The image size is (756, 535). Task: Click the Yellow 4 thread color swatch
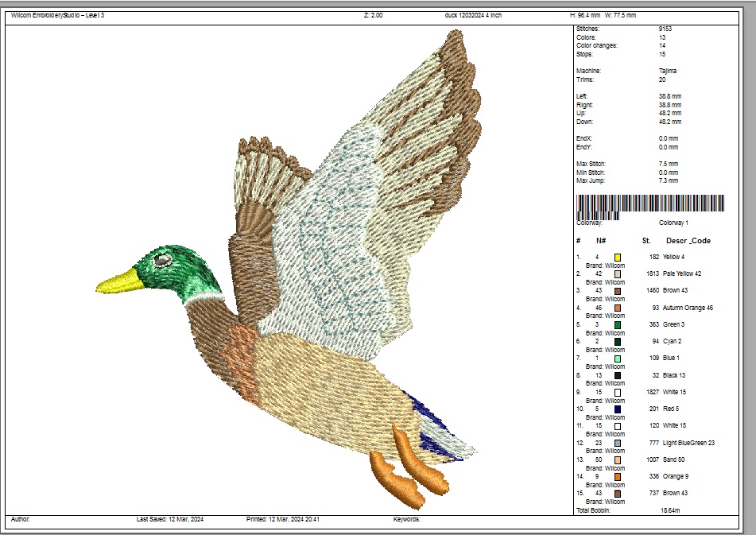pos(617,258)
